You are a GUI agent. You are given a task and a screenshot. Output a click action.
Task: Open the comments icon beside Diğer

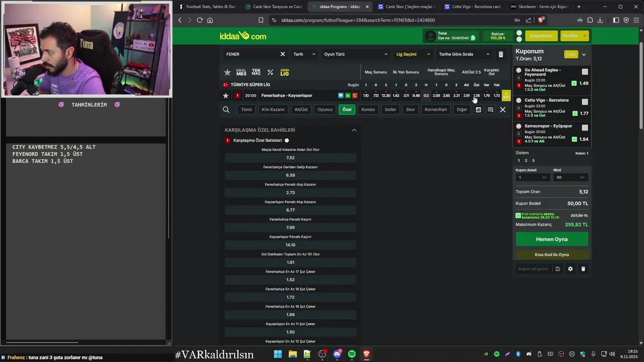[x=491, y=110]
